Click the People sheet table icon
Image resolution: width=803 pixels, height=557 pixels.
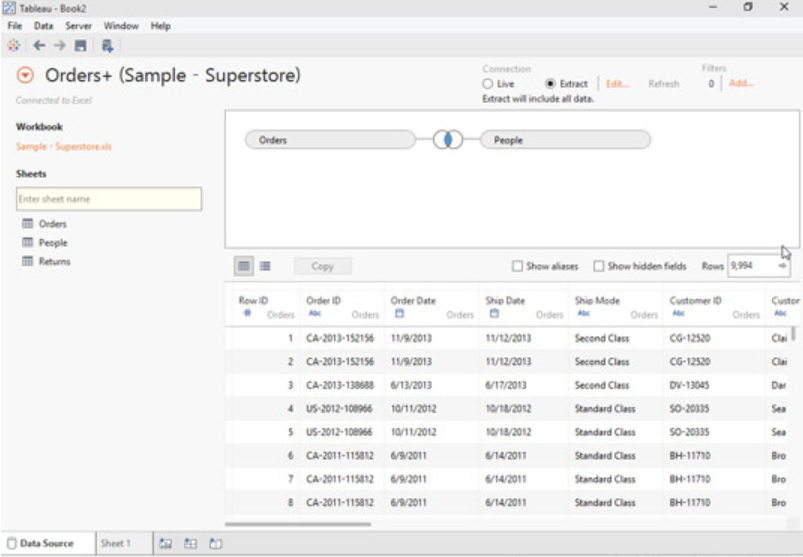(x=28, y=242)
